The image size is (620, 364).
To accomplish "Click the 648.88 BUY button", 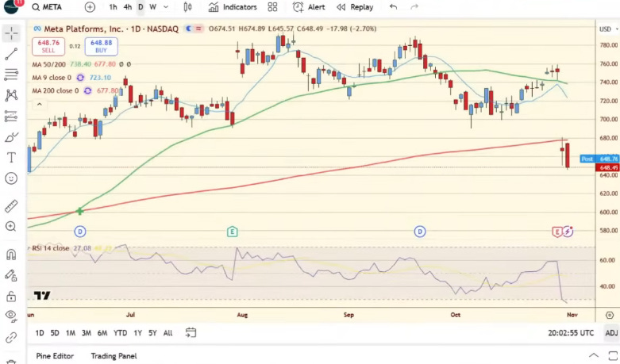I will click(x=102, y=46).
